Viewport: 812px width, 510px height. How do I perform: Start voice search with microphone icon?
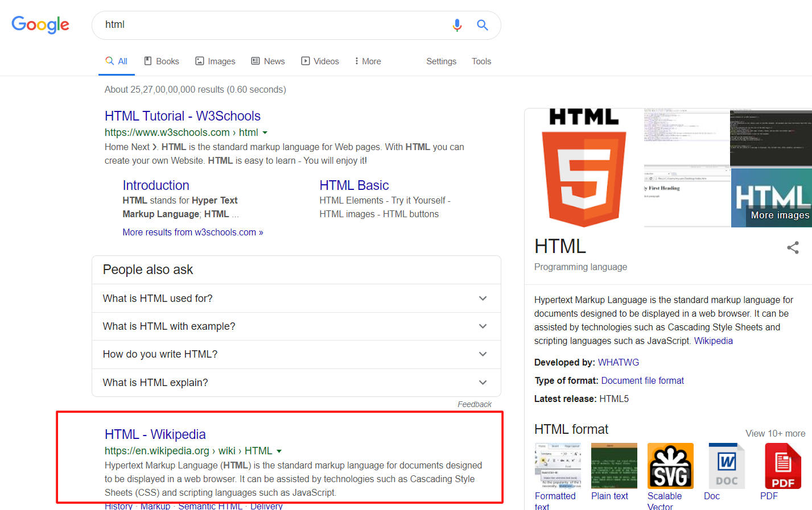[457, 25]
